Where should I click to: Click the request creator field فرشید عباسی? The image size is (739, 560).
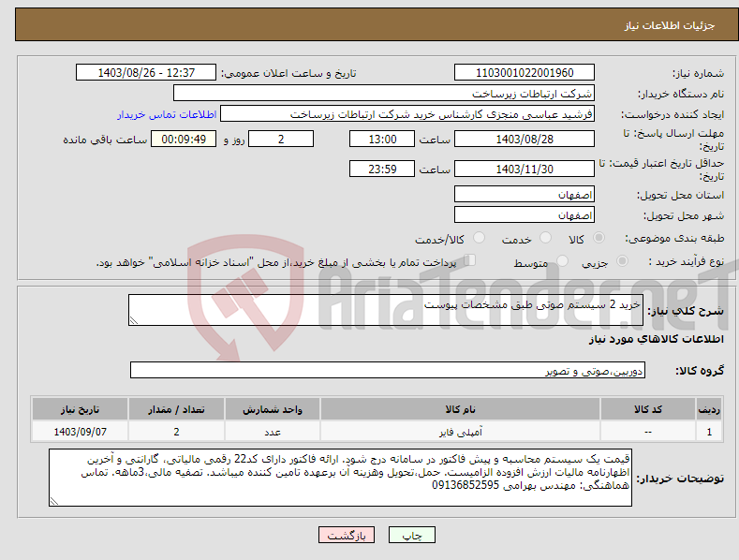[x=407, y=114]
